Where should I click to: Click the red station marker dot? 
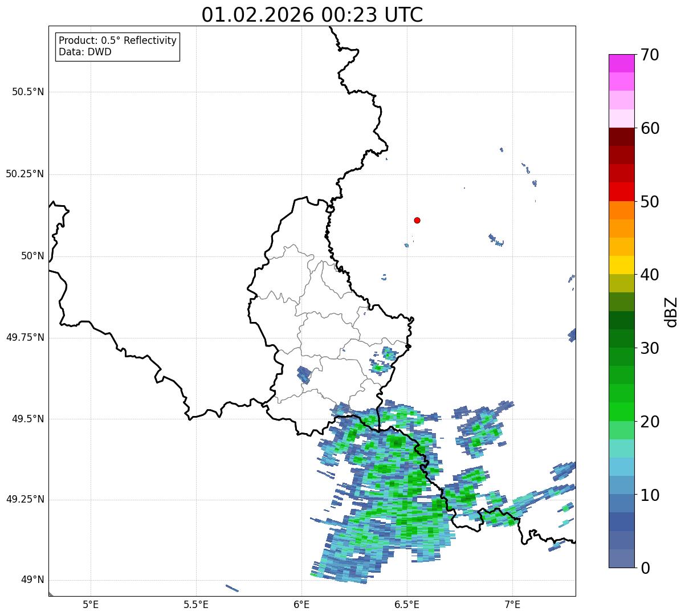coord(417,220)
